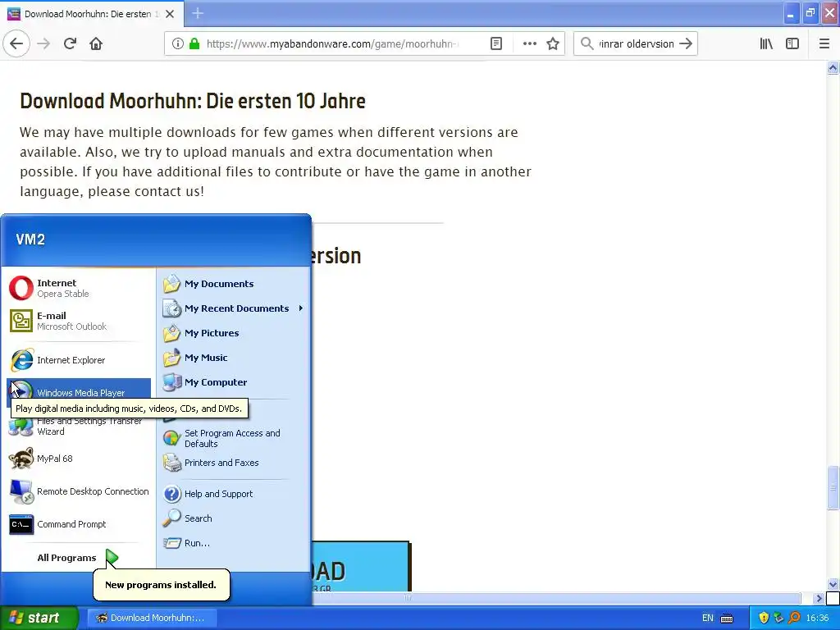The image size is (840, 630).
Task: Click the orange magnifier tray icon
Action: click(x=794, y=618)
